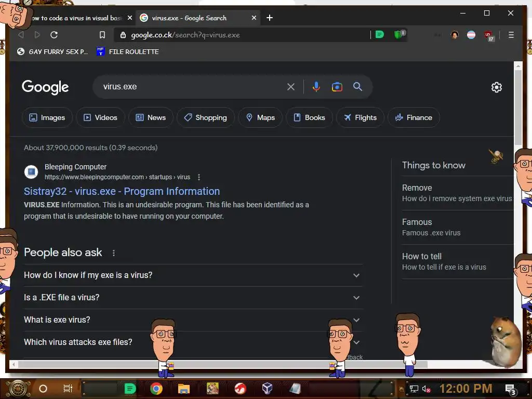
Task: Open Sistray32 - virus.exe Program Information result
Action: (x=122, y=191)
